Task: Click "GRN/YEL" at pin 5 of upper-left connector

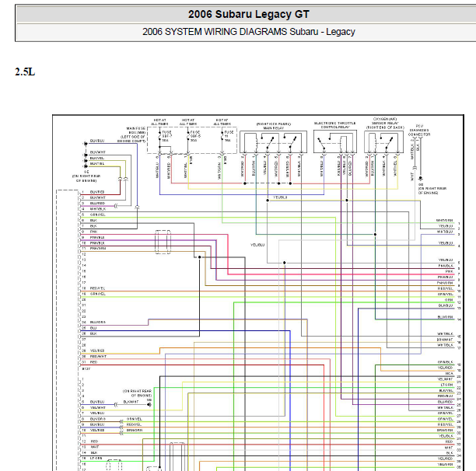Action: point(98,215)
